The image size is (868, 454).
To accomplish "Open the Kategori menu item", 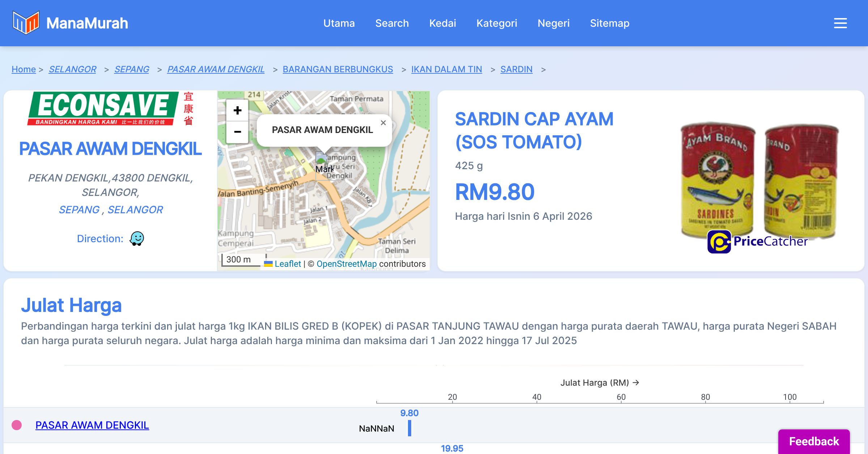I will click(497, 23).
